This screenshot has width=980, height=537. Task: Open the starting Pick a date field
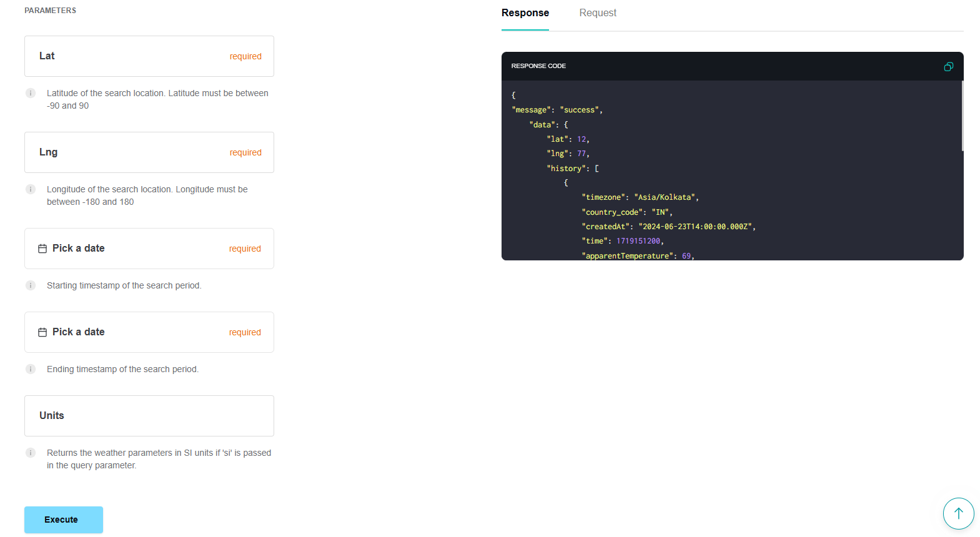(x=149, y=249)
